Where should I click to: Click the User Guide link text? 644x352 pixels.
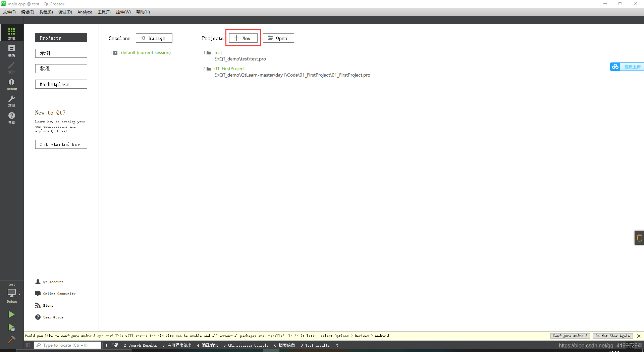click(53, 317)
